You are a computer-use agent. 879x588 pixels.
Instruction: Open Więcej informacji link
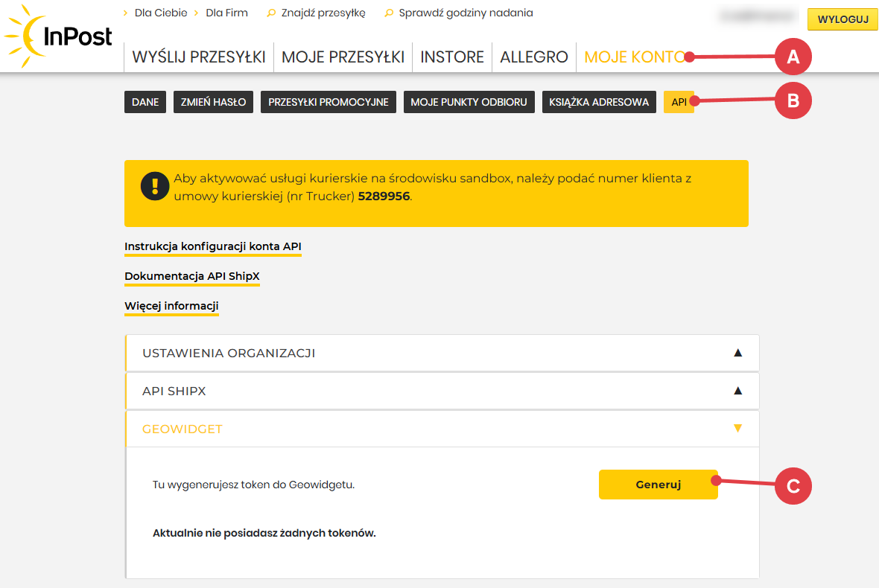(171, 306)
